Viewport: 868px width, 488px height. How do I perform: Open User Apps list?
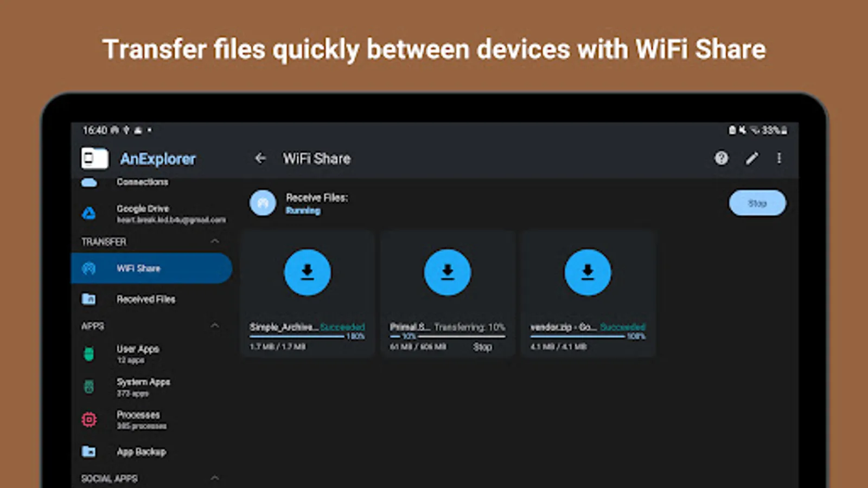pos(152,354)
